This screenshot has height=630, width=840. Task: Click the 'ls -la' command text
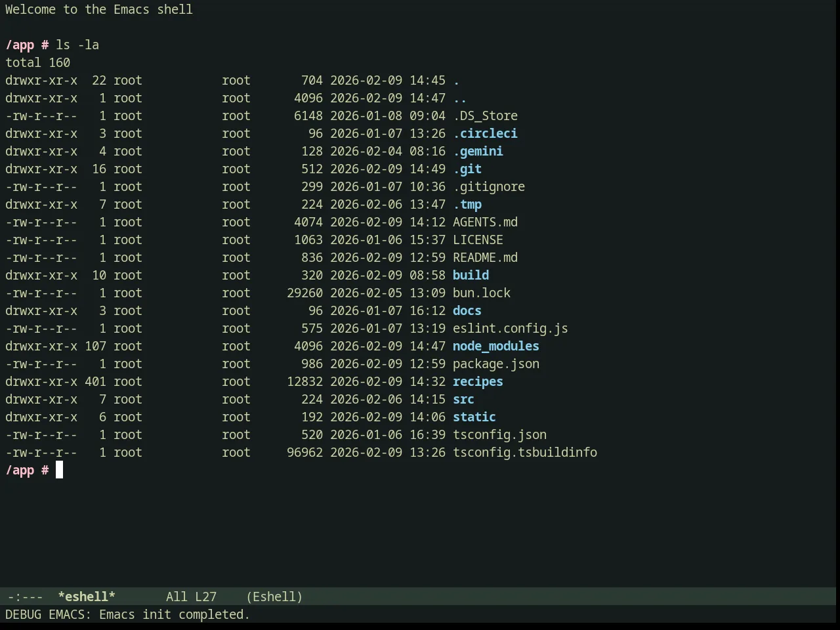pyautogui.click(x=77, y=45)
